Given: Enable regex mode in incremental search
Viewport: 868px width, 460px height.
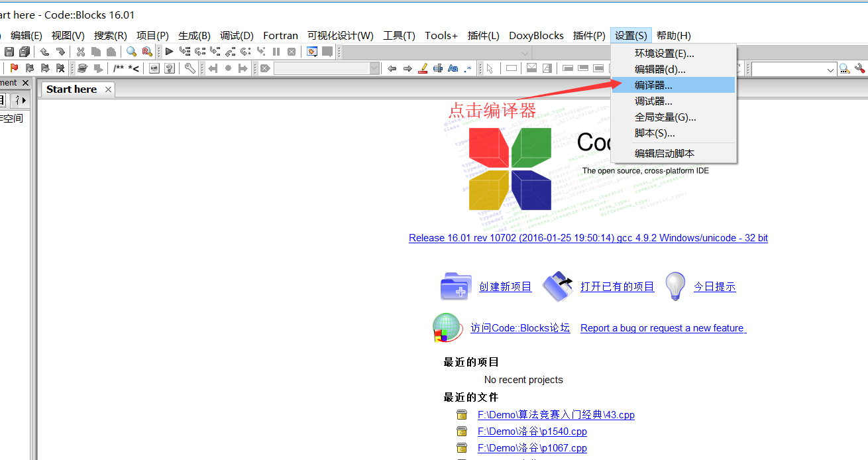Looking at the screenshot, I should (x=467, y=68).
